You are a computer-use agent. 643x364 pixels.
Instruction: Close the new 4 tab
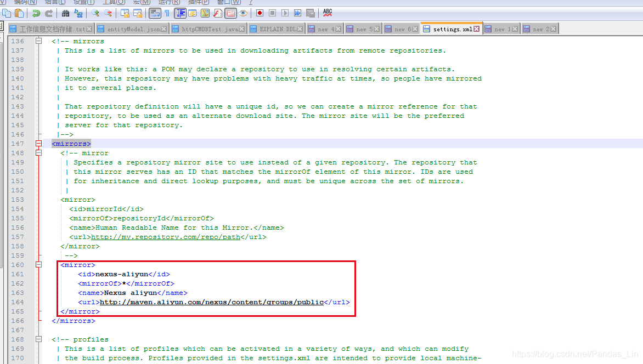(339, 29)
